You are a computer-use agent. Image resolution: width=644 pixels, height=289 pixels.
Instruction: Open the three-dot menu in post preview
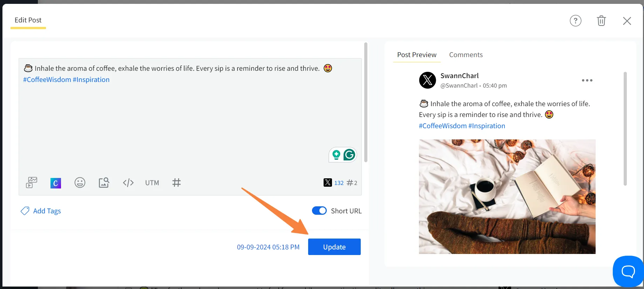(x=587, y=80)
